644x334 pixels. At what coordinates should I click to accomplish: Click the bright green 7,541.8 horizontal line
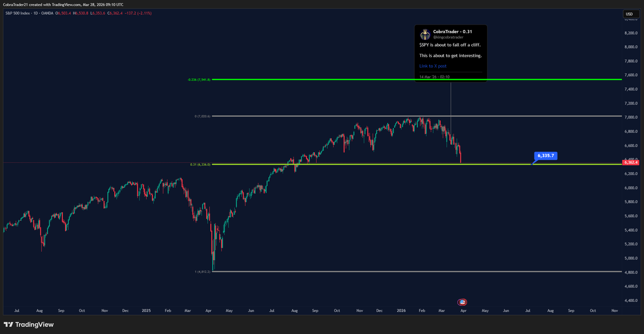(x=416, y=79)
